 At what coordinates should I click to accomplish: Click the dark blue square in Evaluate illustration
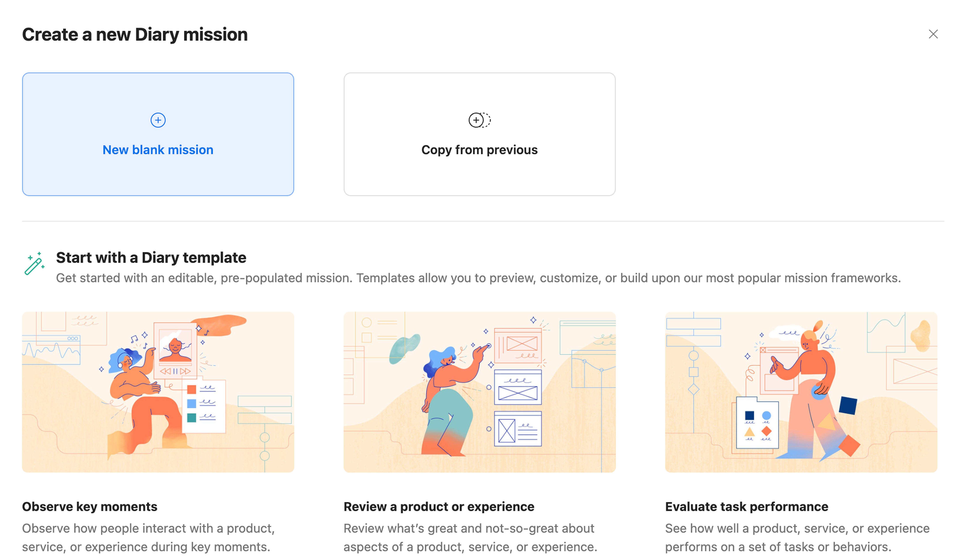point(847,405)
